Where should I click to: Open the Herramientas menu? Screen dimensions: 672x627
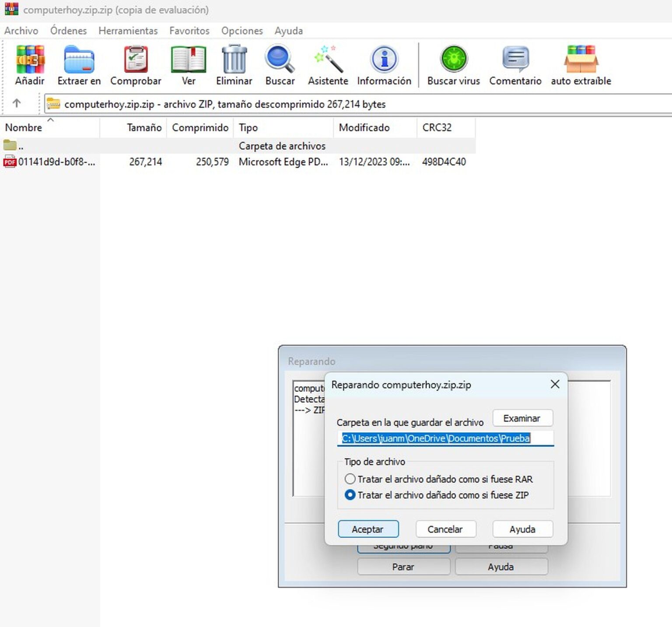pos(128,31)
